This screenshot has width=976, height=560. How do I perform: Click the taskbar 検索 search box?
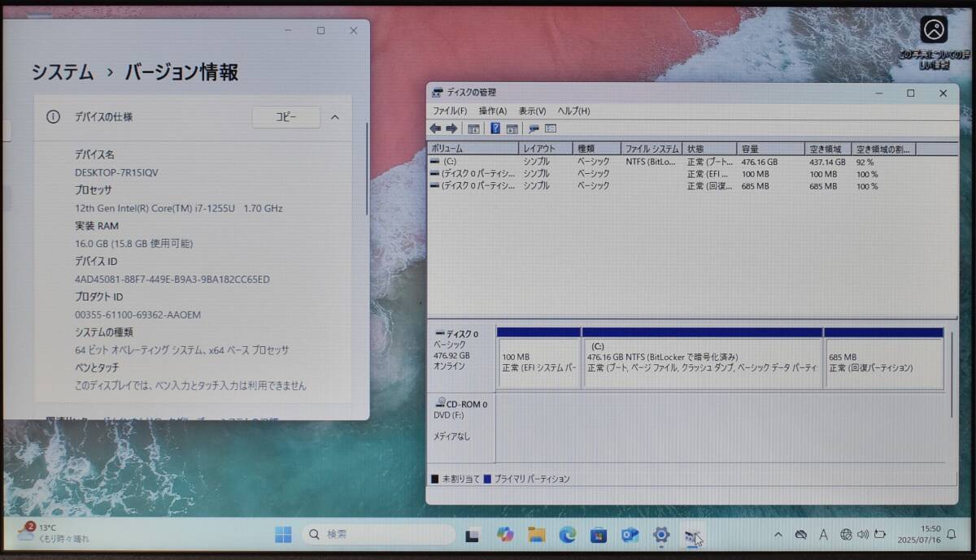(379, 534)
